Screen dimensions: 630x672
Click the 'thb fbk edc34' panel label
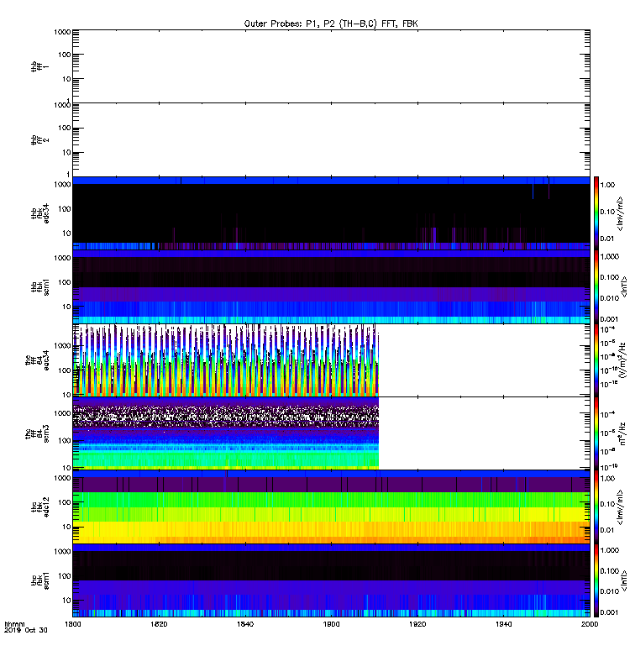click(39, 213)
